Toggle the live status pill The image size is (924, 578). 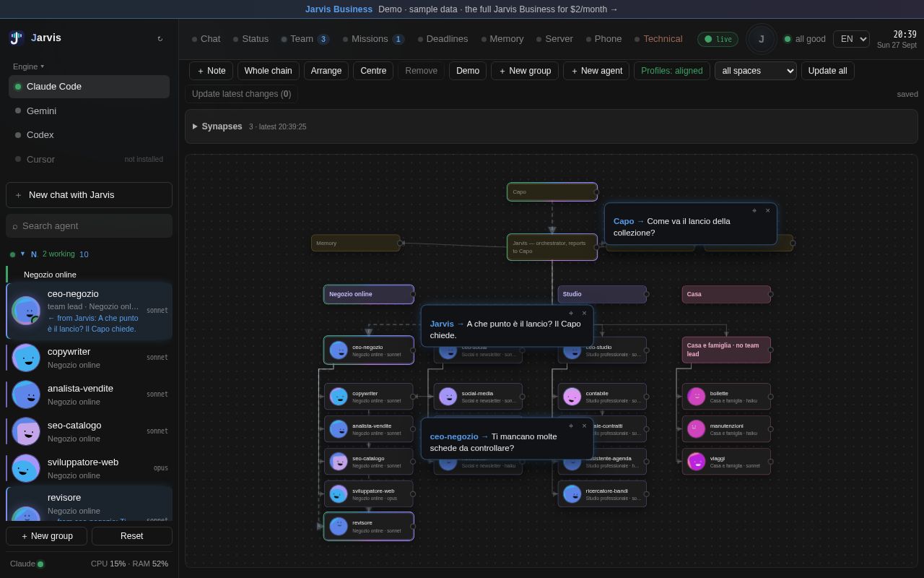click(x=718, y=39)
